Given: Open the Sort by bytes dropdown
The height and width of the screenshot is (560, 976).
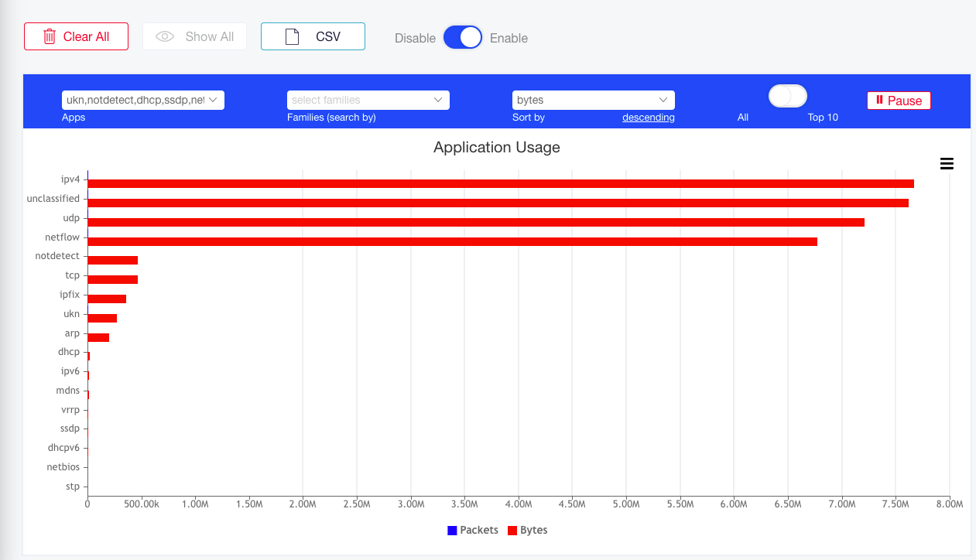Looking at the screenshot, I should pyautogui.click(x=594, y=100).
